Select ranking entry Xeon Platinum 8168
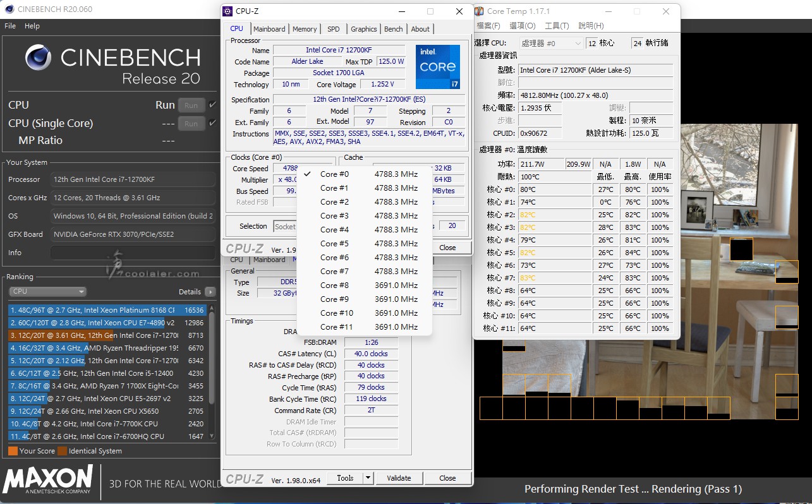This screenshot has width=812, height=504. 107,310
